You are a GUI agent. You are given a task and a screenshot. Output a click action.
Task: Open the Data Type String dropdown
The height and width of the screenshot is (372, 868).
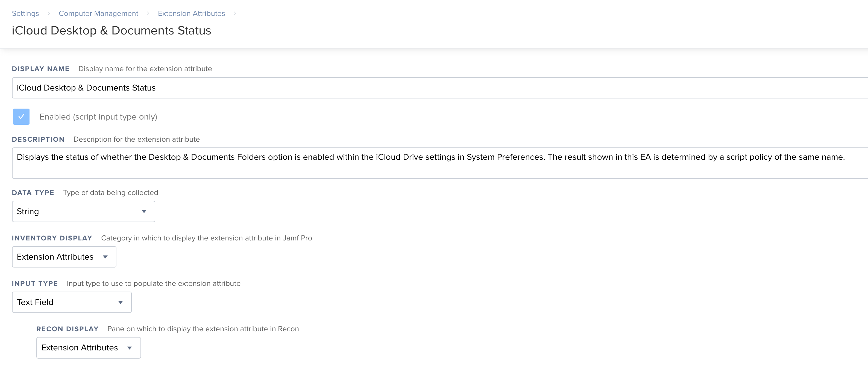[84, 211]
